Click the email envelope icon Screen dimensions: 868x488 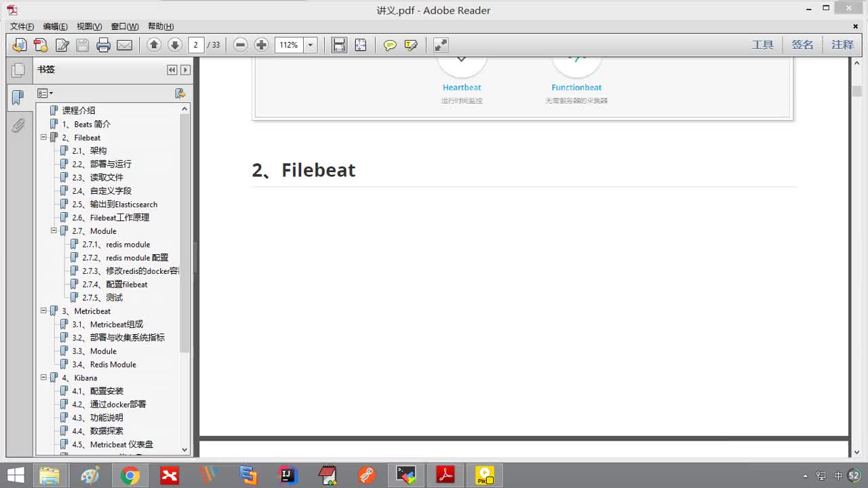click(125, 45)
